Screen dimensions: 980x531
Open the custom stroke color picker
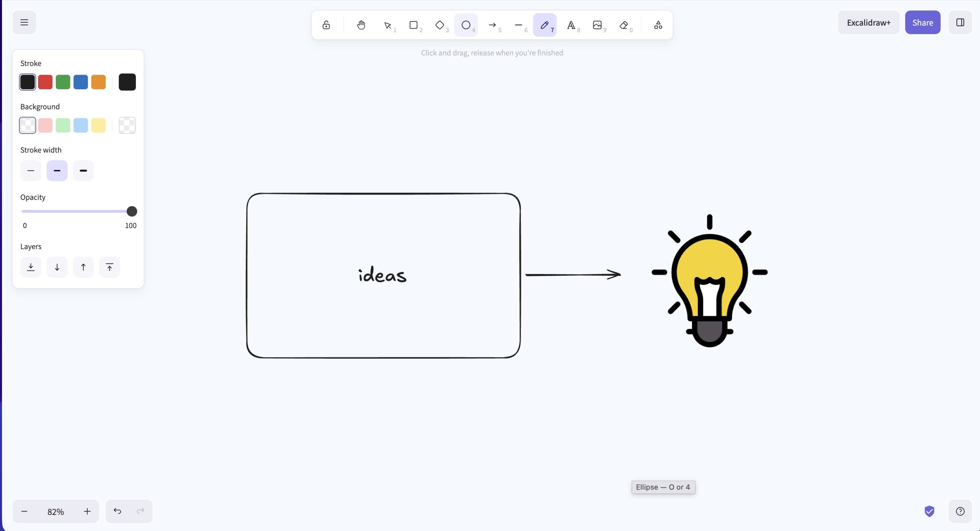(127, 82)
